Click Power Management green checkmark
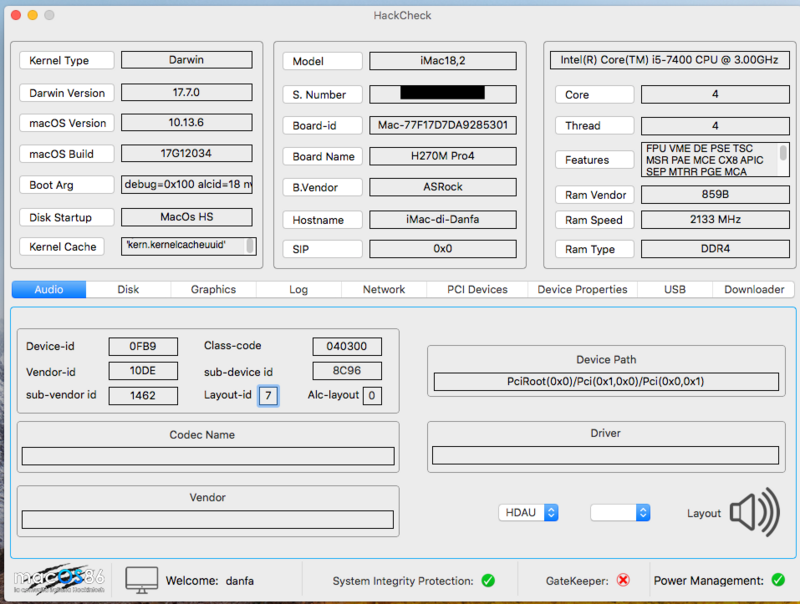 point(778,580)
